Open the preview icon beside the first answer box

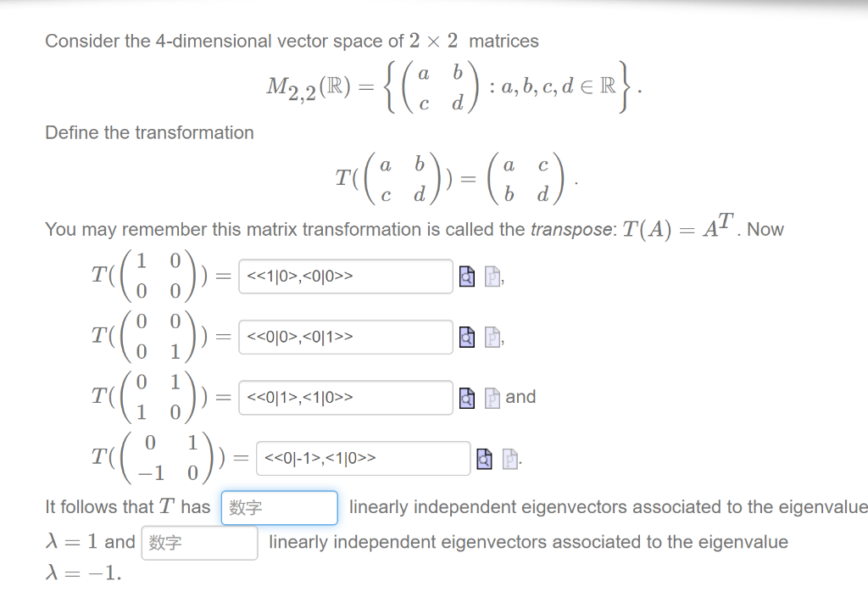click(467, 276)
